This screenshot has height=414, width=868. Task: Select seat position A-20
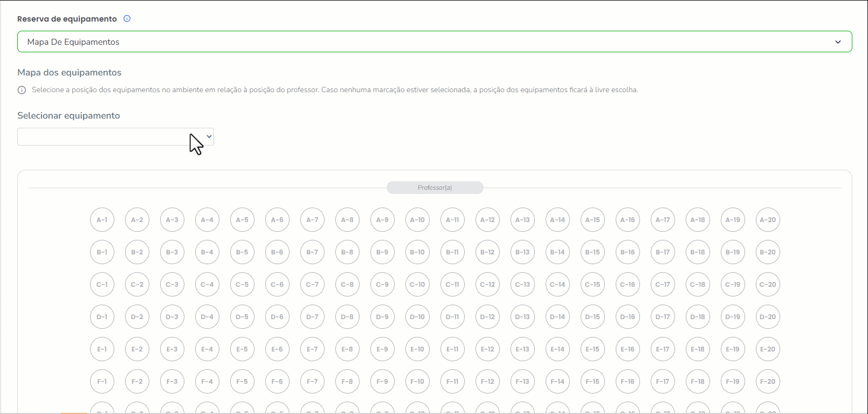tap(768, 220)
